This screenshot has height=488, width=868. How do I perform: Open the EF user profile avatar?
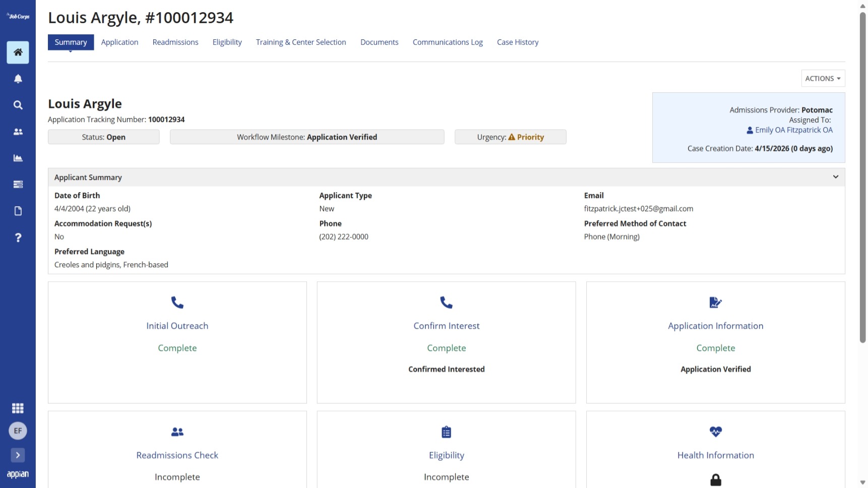[x=18, y=431]
